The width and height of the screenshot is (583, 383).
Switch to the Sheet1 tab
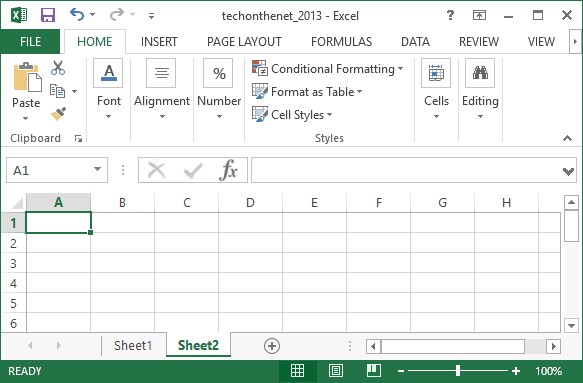tap(133, 345)
